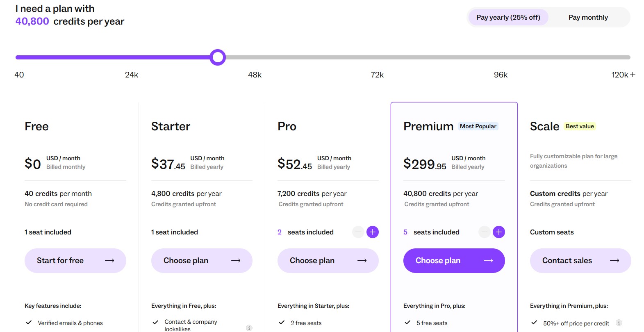The width and height of the screenshot is (644, 332).
Task: Decrease Pro plan seats with minus icon
Action: click(x=357, y=232)
